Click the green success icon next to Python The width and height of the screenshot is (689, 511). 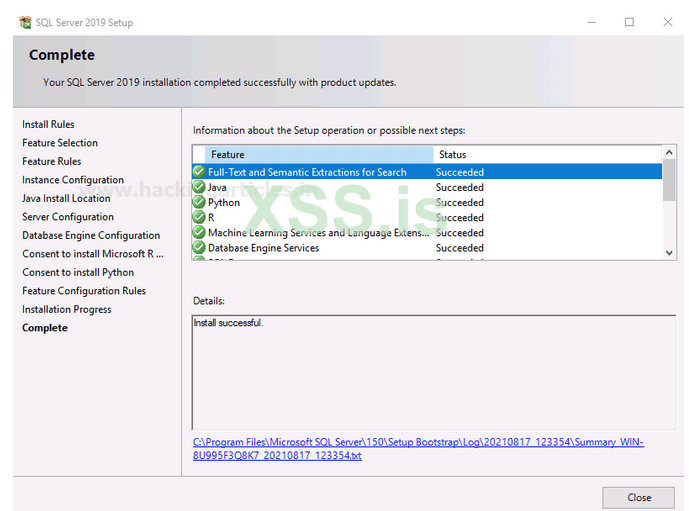coord(199,202)
